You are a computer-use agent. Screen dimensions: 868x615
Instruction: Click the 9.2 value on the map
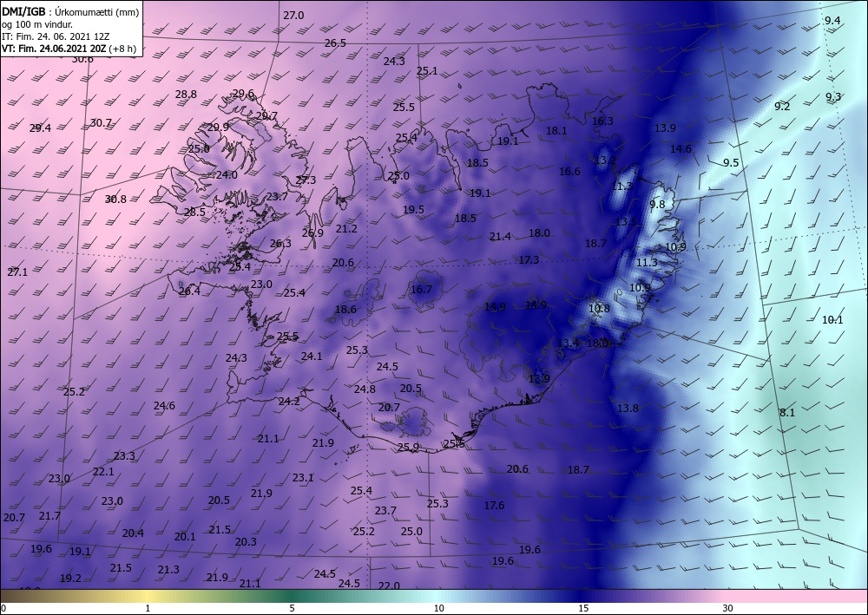tap(782, 106)
